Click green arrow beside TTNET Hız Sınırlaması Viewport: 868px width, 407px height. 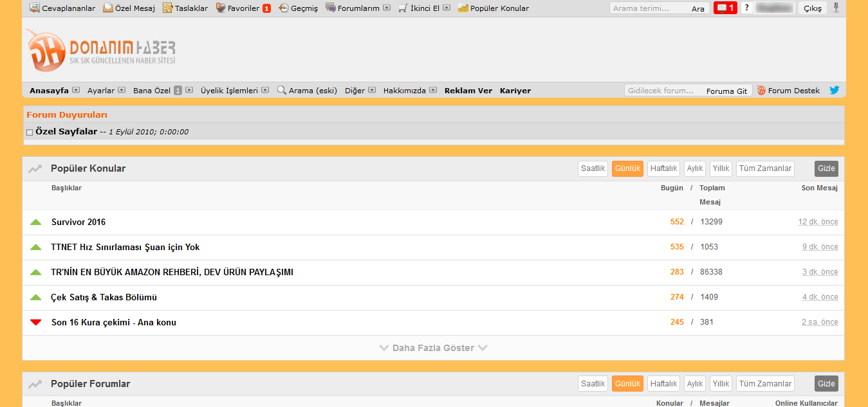click(x=36, y=248)
